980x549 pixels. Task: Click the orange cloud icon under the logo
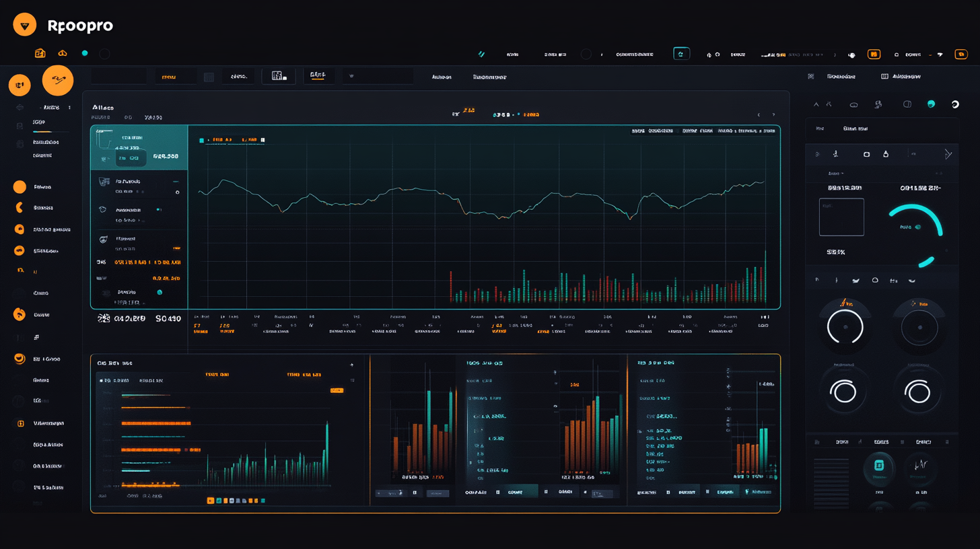[63, 53]
